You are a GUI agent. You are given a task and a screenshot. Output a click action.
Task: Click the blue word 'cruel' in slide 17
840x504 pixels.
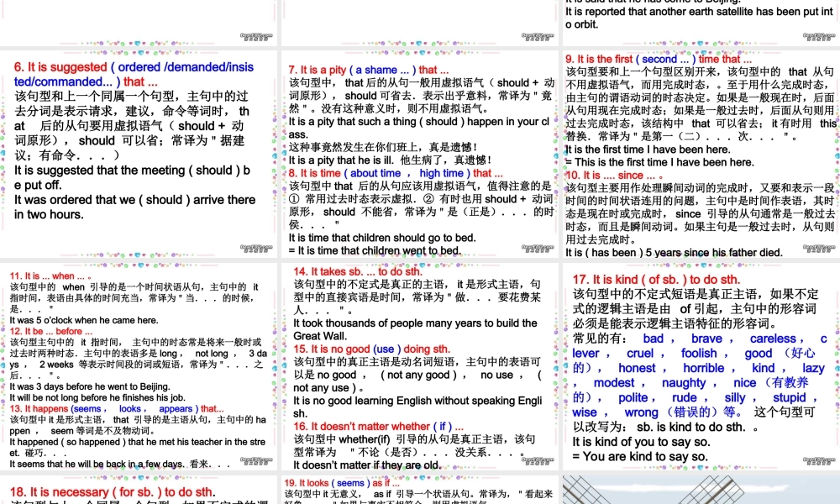640,354
